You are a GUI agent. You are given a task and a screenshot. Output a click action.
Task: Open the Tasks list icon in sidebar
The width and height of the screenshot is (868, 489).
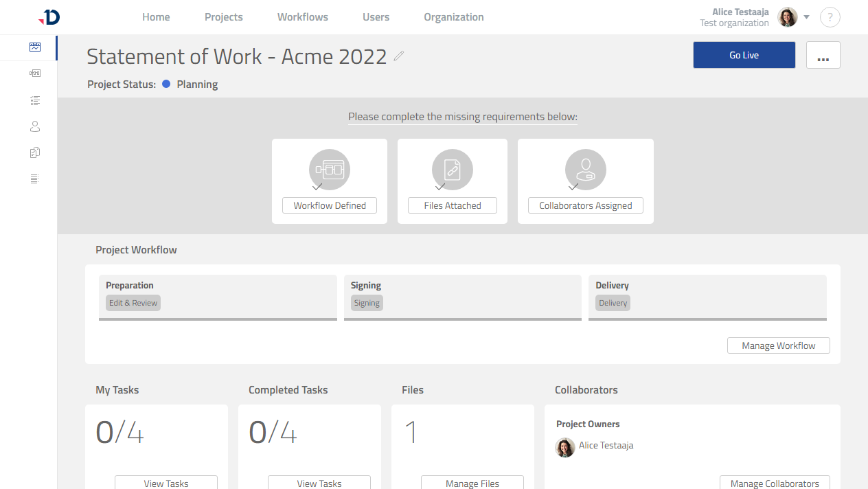click(x=34, y=100)
